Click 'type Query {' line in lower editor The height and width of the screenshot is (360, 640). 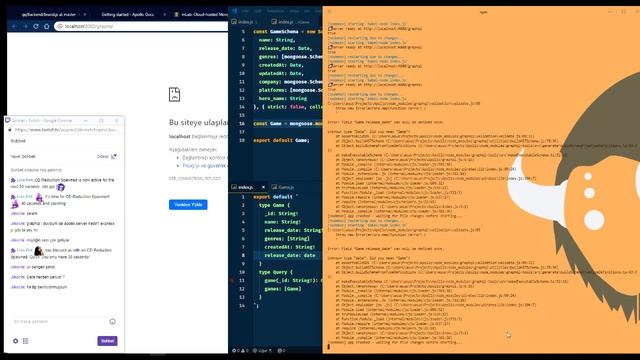pos(276,272)
